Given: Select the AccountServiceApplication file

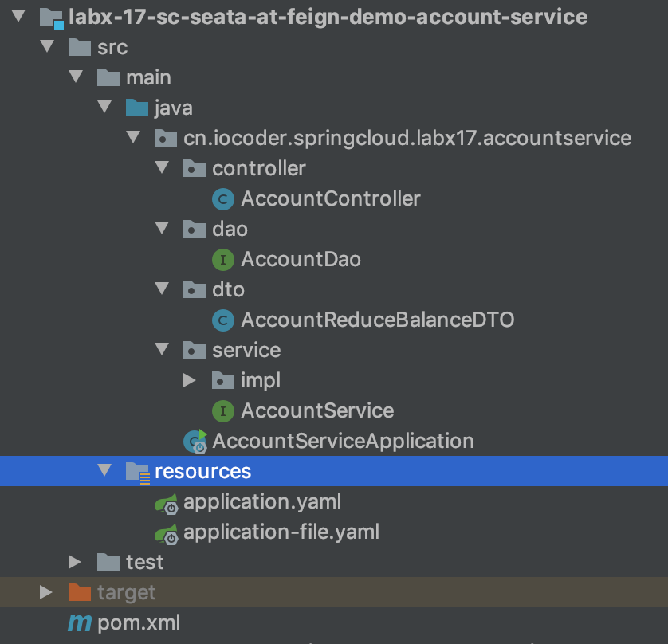Looking at the screenshot, I should click(343, 441).
